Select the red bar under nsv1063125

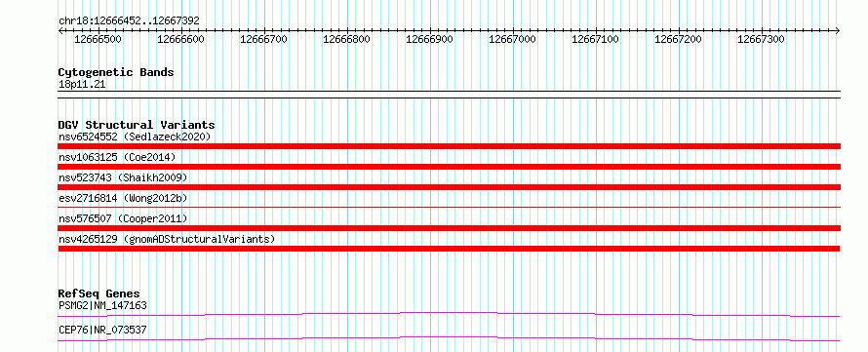tap(450, 167)
